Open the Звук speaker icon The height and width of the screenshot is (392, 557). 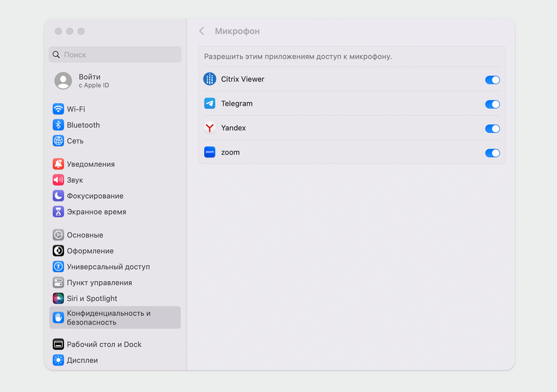58,180
